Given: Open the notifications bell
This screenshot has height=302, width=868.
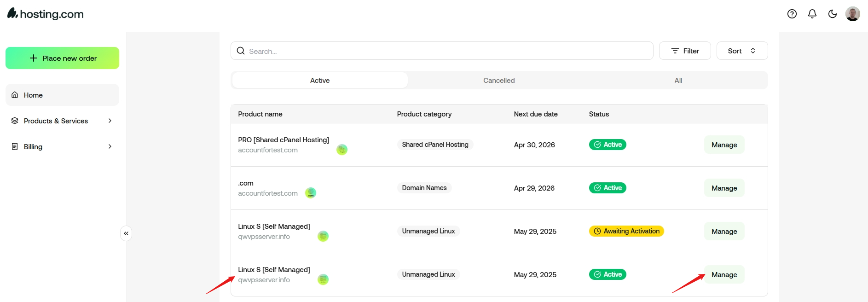Looking at the screenshot, I should point(812,14).
